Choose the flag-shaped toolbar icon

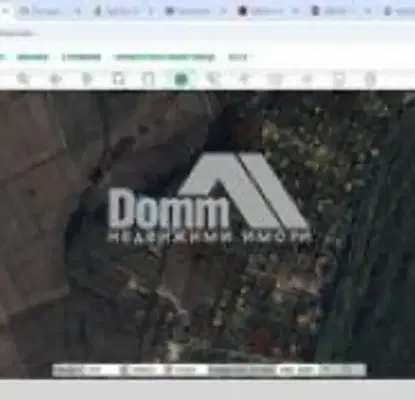click(x=87, y=79)
